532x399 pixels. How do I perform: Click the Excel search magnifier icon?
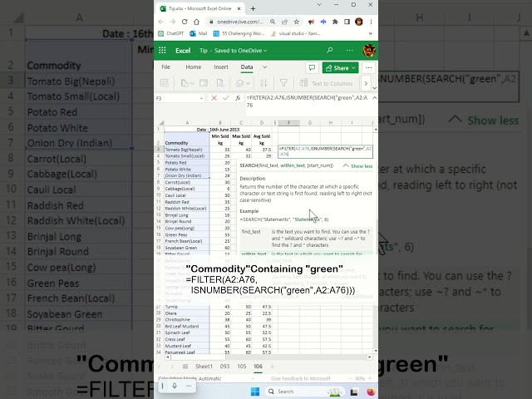point(329,50)
